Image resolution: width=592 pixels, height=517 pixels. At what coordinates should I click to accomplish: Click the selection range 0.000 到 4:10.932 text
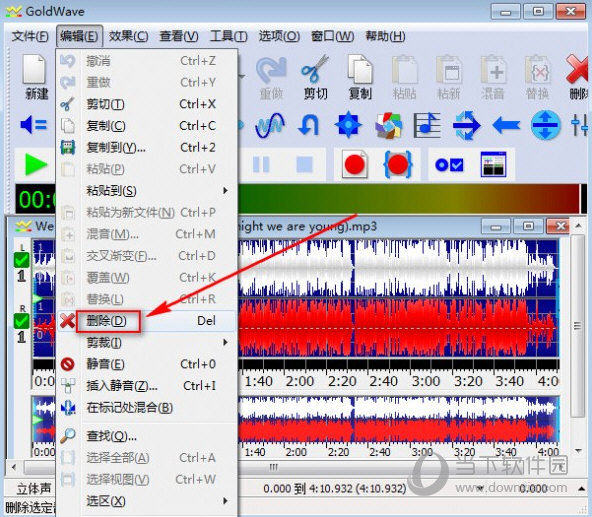335,489
